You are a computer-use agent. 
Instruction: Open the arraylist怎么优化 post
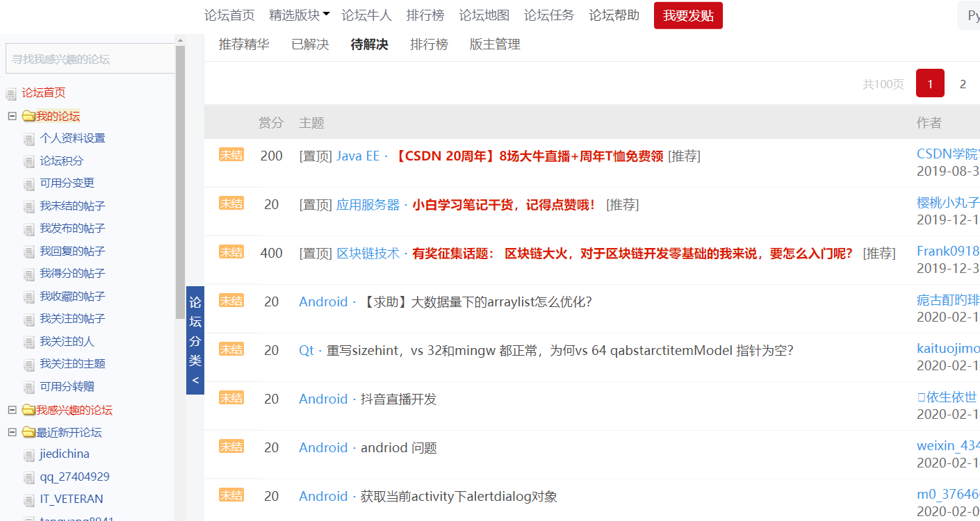pyautogui.click(x=477, y=302)
